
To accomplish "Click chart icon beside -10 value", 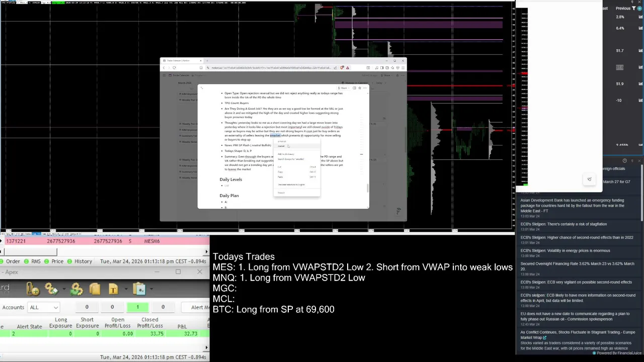I will (640, 100).
